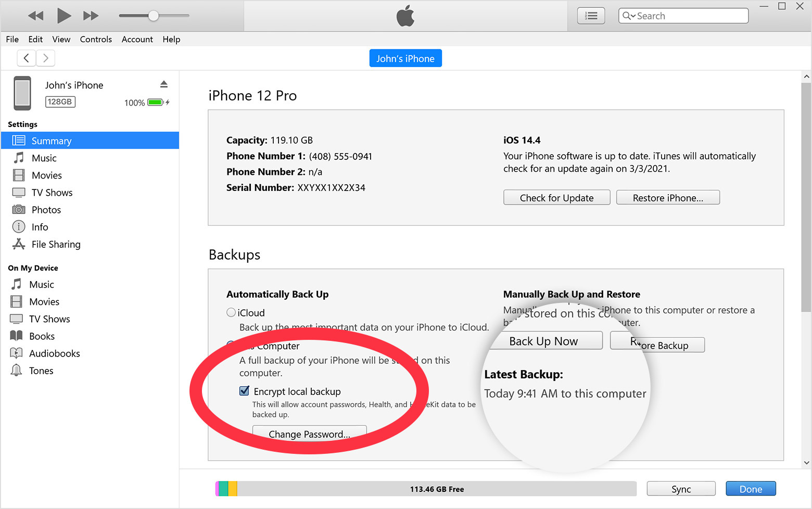812x509 pixels.
Task: Click the pink segment of storage bar
Action: pyautogui.click(x=217, y=489)
